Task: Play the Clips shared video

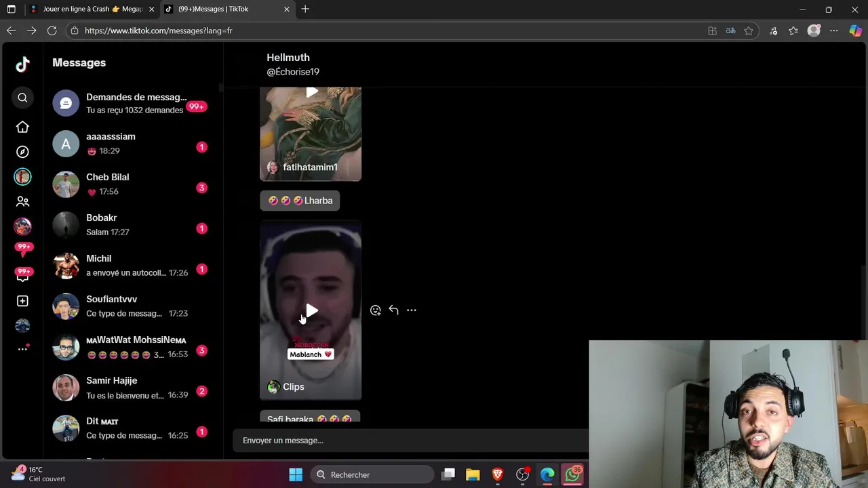Action: coord(311,311)
